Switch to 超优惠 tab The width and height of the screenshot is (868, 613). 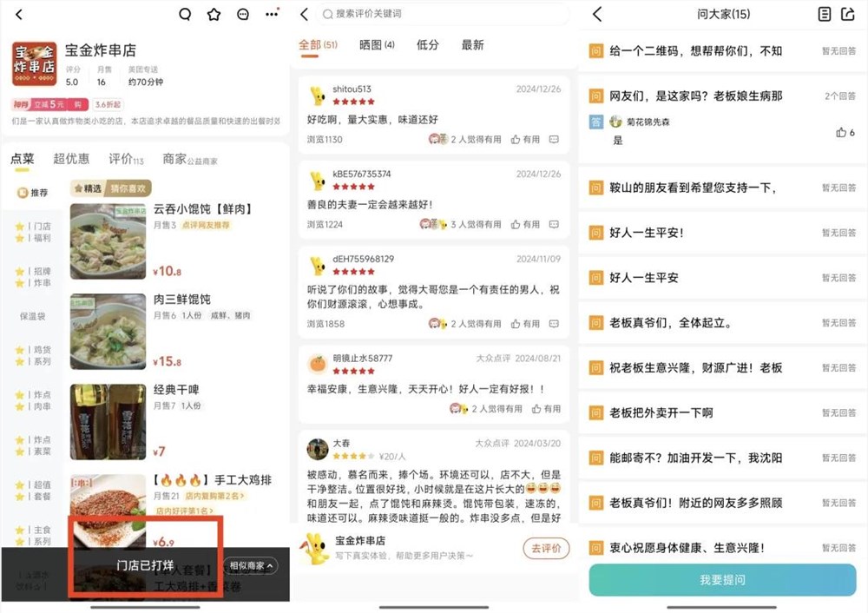point(71,159)
